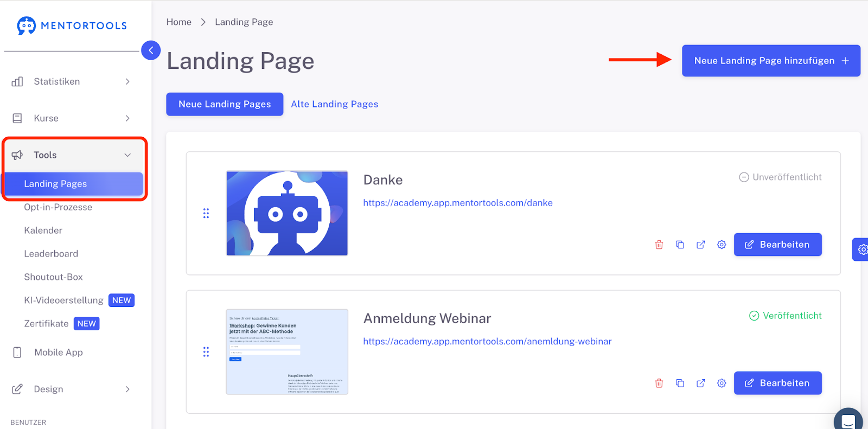Open settings gear for Anmeldung Webinar
This screenshot has height=429, width=868.
click(722, 383)
